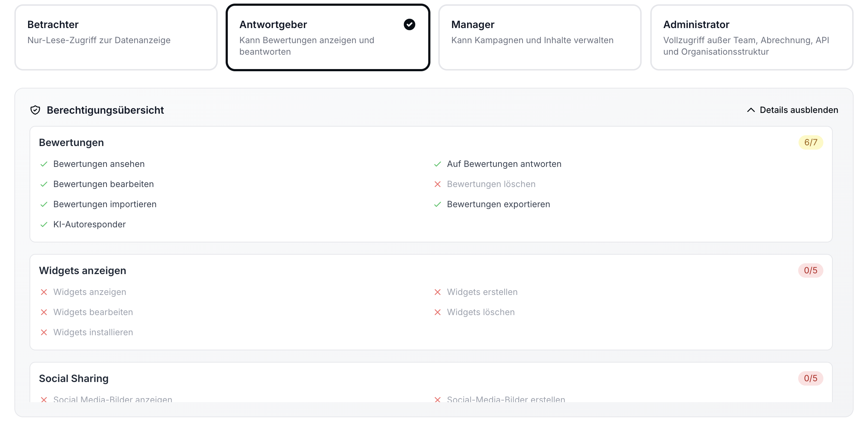868x423 pixels.
Task: Click the red 0/5 badge in Widgets section
Action: [x=810, y=270]
